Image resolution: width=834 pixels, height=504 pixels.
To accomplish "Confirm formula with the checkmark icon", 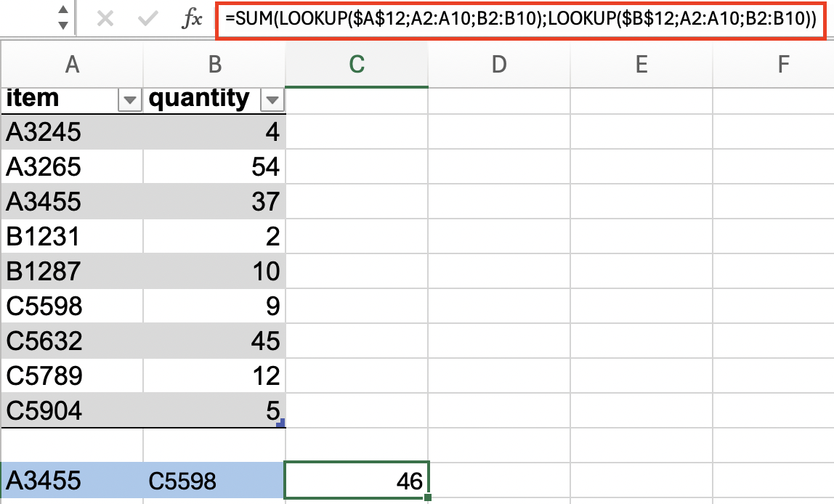I will 147,19.
